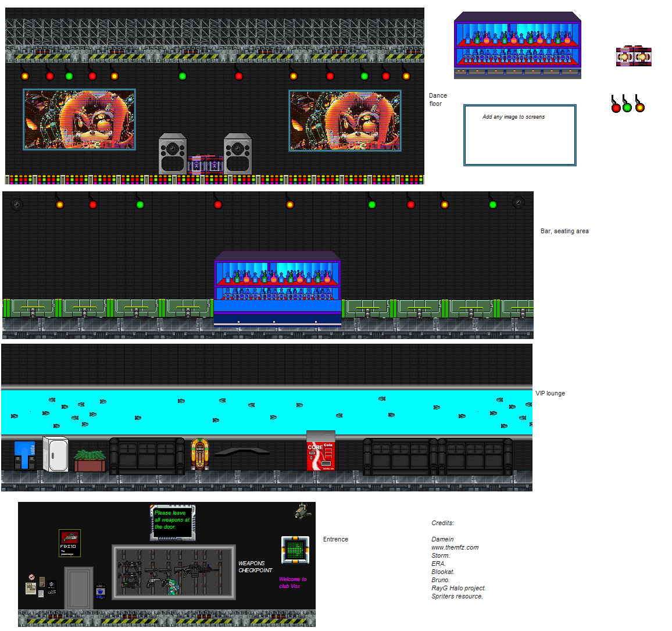Click the red CORE Cola vending machine
Viewport: 672px width, 631px height.
point(321,451)
